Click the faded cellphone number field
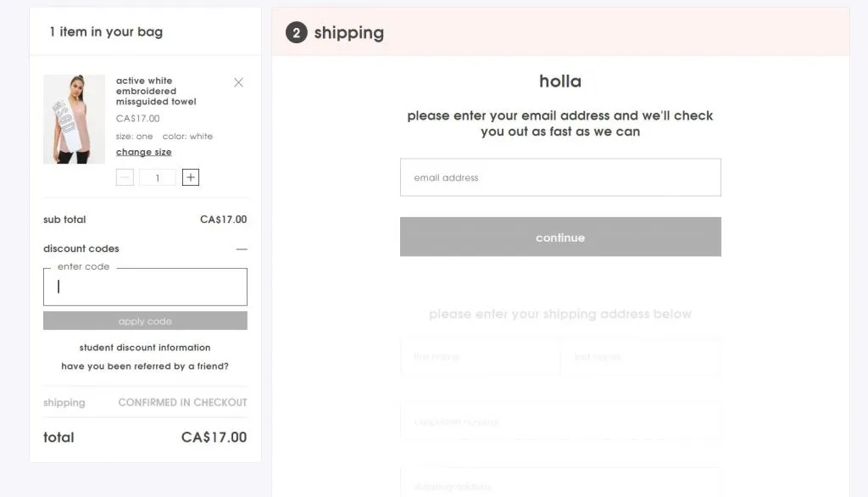 coord(560,422)
